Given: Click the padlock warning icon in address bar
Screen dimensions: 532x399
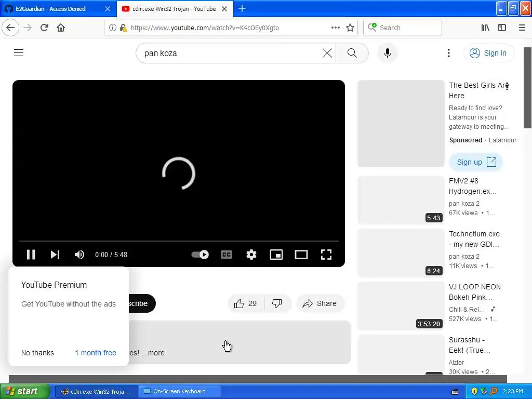Looking at the screenshot, I should tap(124, 28).
